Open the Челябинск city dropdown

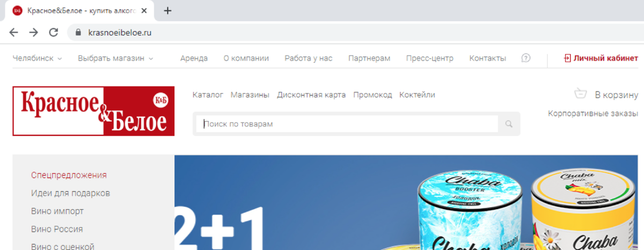[37, 58]
